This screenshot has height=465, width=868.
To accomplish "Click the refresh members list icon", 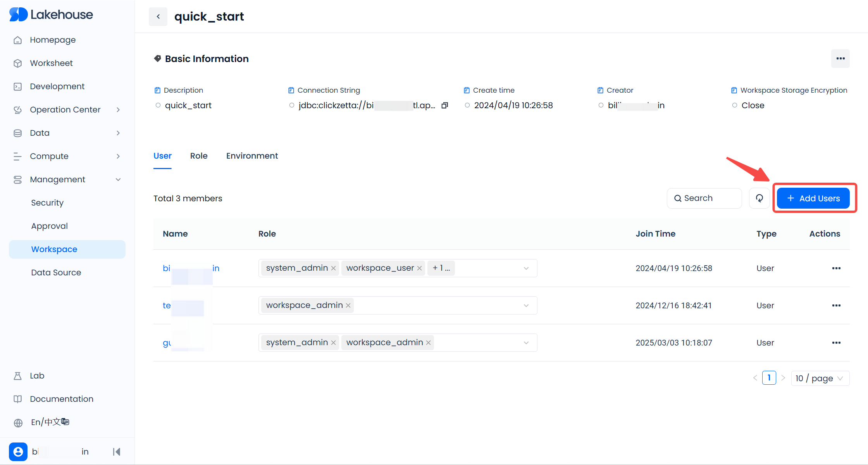I will (759, 198).
